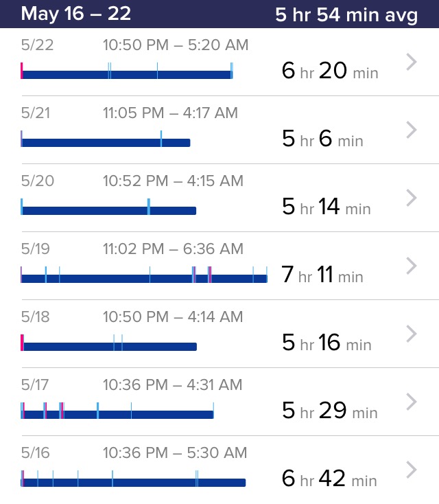Tap the 5/16 row chevron arrow

point(412,470)
